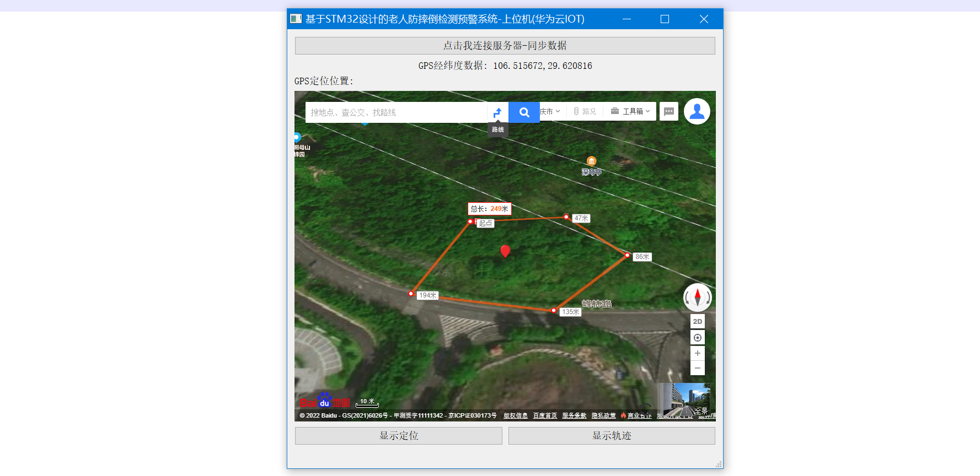
Task: Click the 86米 route node
Action: click(x=628, y=255)
